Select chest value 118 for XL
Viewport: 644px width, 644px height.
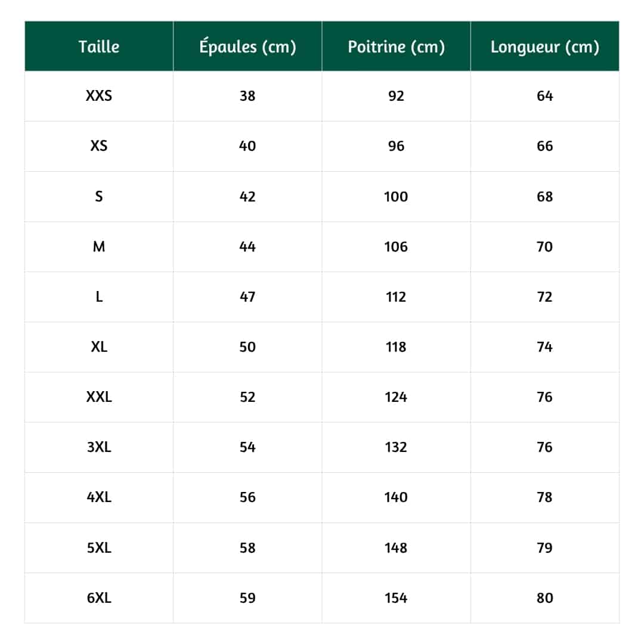(x=396, y=347)
